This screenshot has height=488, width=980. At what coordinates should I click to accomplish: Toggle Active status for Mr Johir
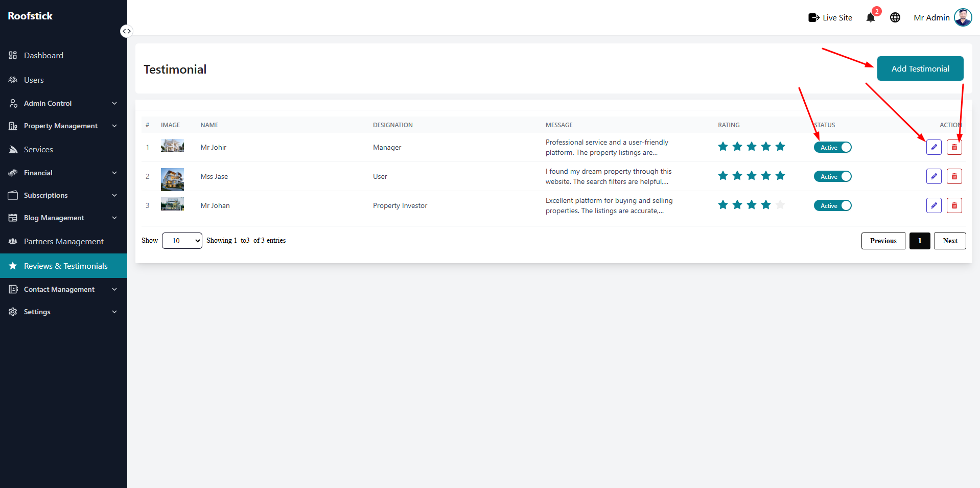832,147
